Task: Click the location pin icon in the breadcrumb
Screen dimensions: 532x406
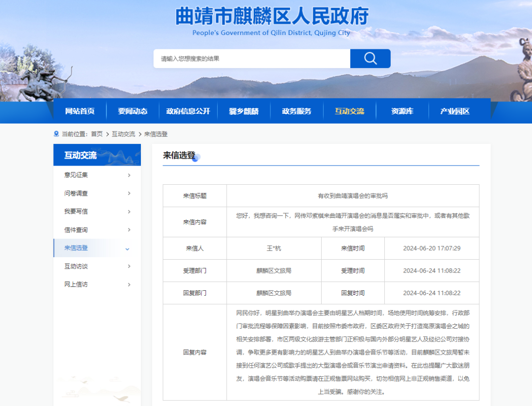Action: click(x=56, y=134)
